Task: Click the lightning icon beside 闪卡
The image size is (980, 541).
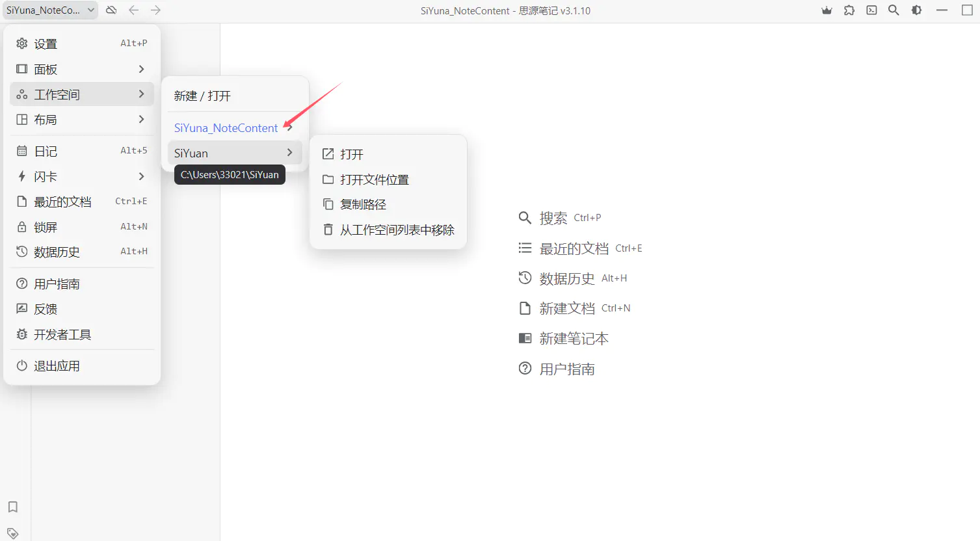Action: [x=22, y=176]
